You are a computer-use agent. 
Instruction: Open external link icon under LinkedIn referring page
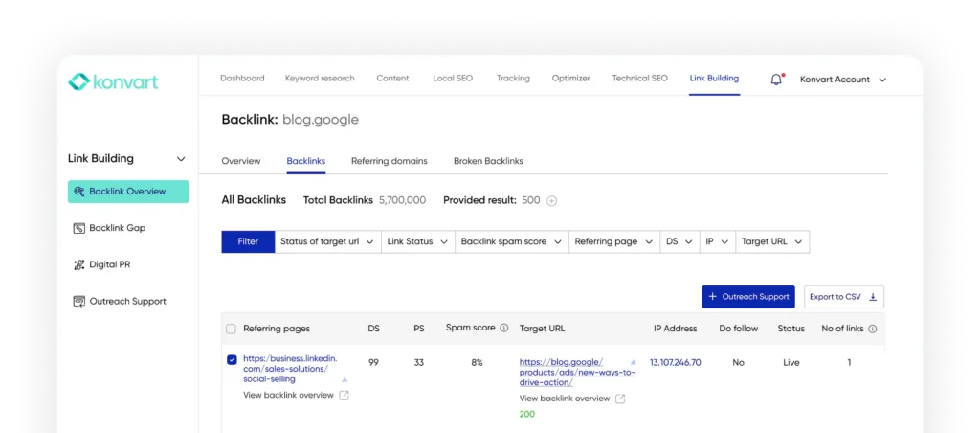pos(344,396)
